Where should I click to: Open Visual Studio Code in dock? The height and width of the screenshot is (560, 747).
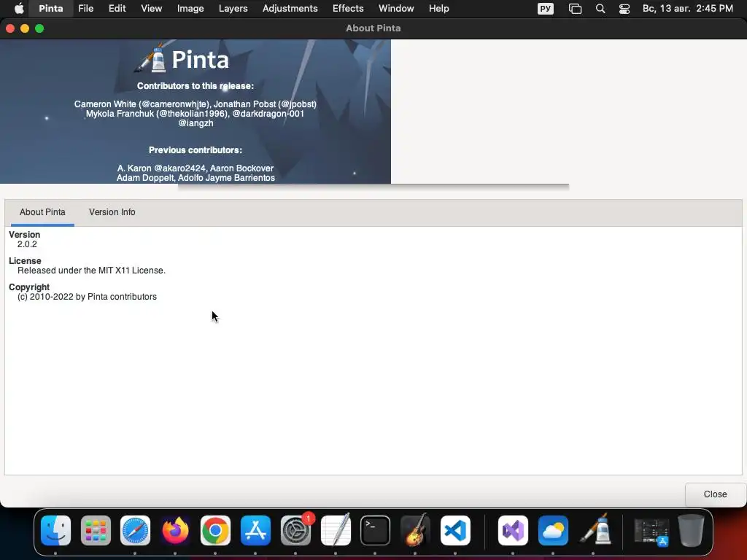tap(455, 530)
